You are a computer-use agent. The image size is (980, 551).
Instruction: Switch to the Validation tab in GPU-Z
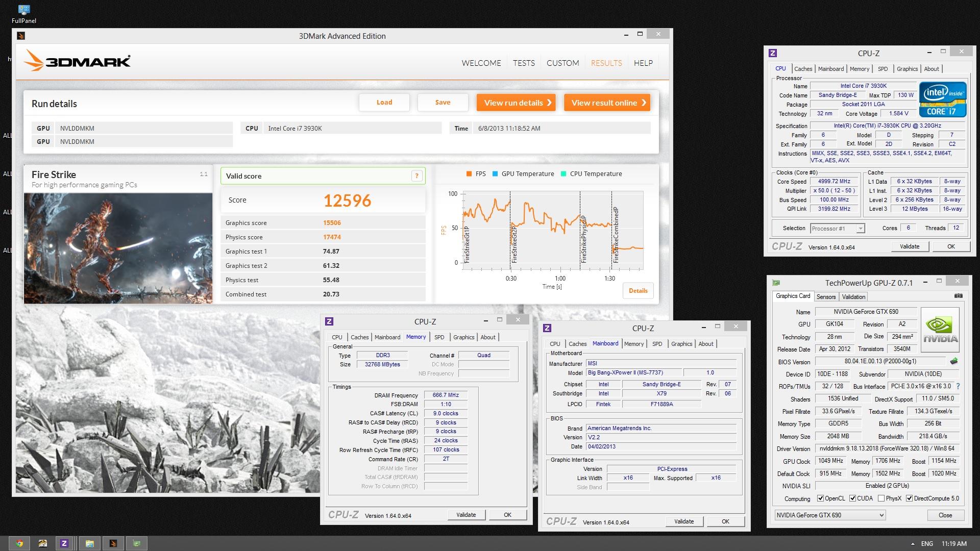(x=853, y=297)
